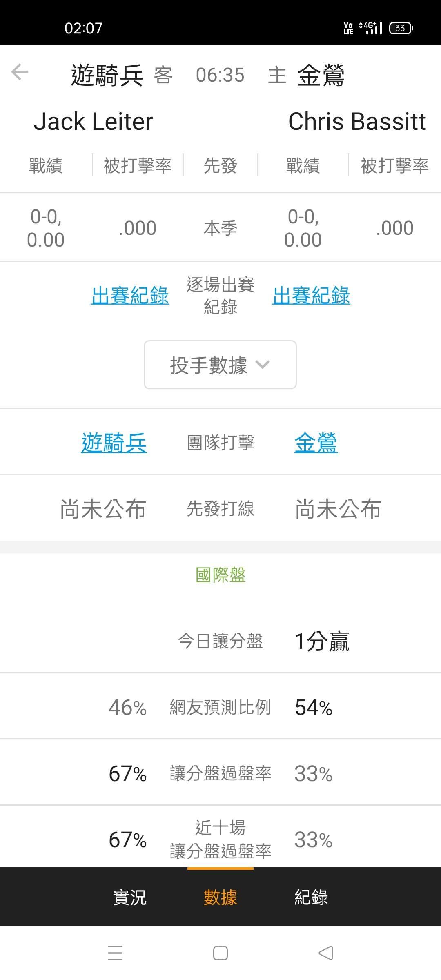Open the 紀錄 tab
Viewport: 441px width, 980px height.
point(311,897)
